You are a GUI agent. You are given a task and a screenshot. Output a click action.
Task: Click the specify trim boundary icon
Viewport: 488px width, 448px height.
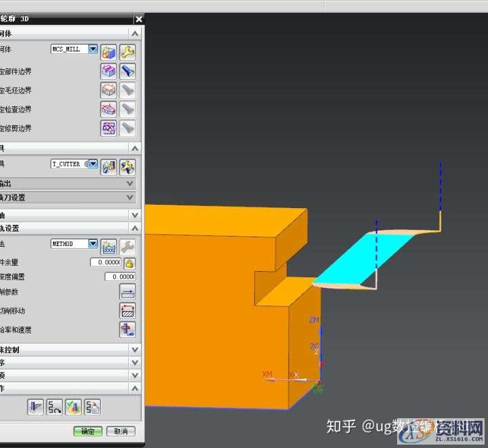108,128
